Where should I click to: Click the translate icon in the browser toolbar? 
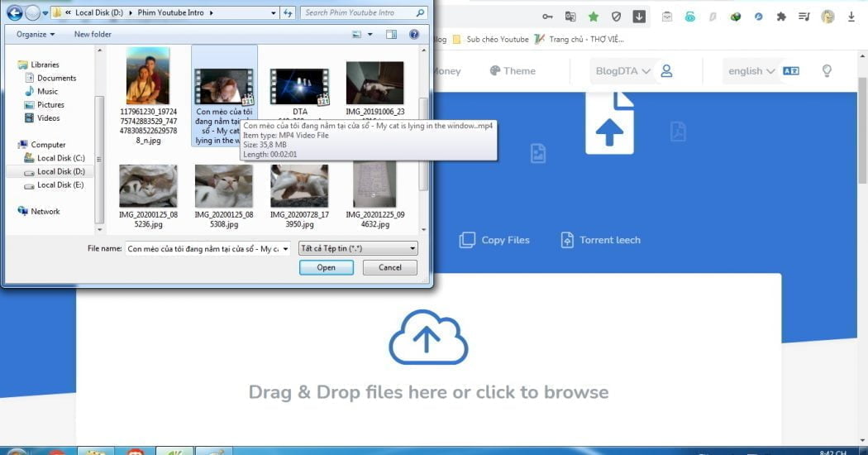click(x=570, y=17)
